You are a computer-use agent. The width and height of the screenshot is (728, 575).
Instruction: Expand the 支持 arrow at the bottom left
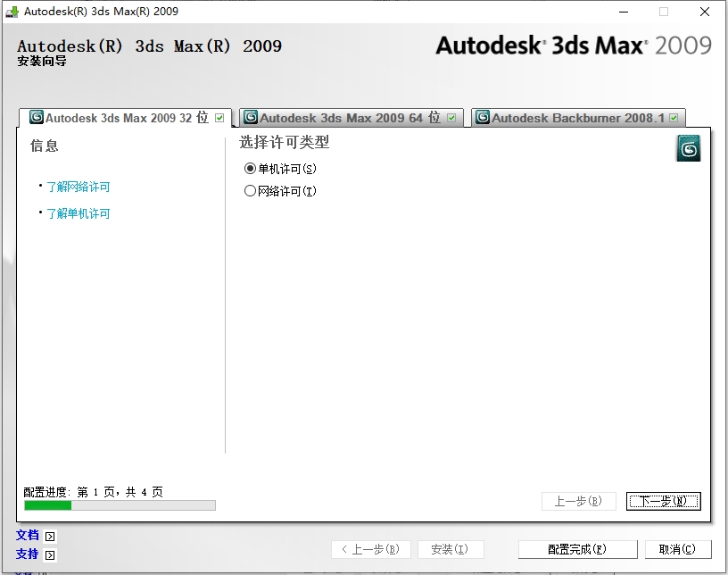click(50, 554)
